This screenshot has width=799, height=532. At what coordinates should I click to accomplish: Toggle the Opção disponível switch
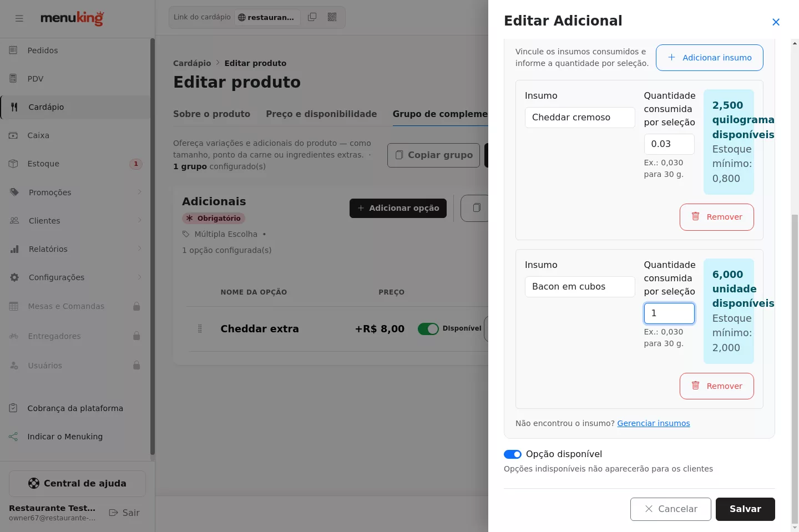(x=513, y=454)
